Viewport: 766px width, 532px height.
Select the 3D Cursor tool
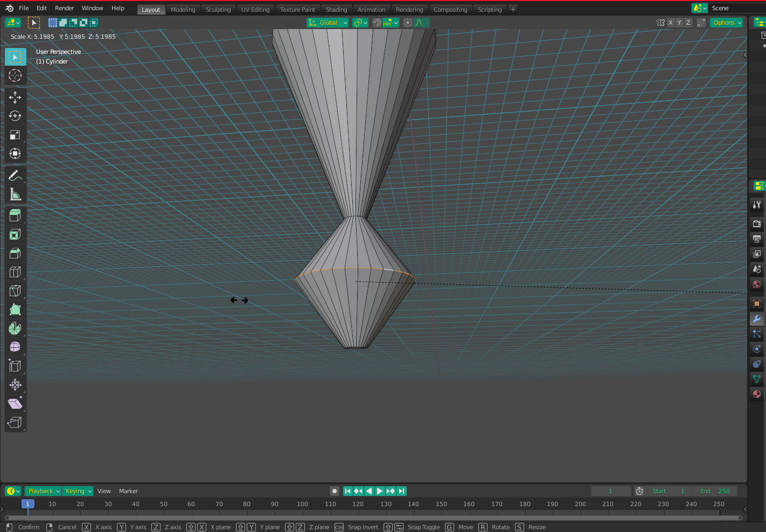click(x=15, y=75)
